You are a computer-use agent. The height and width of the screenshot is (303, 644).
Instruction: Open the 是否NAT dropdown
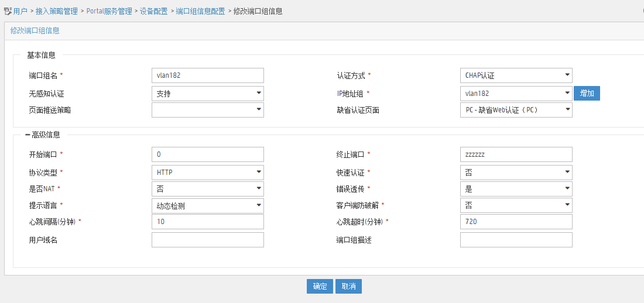(x=207, y=189)
